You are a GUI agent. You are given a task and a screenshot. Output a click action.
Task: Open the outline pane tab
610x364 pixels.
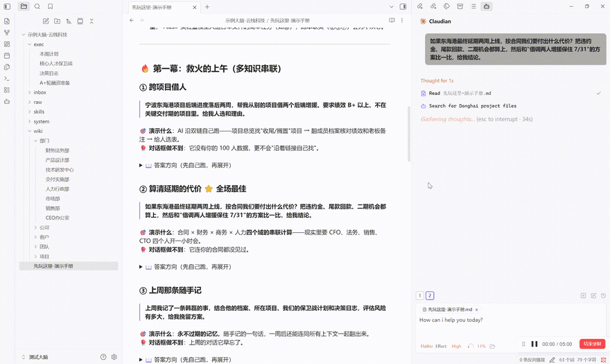473,7
